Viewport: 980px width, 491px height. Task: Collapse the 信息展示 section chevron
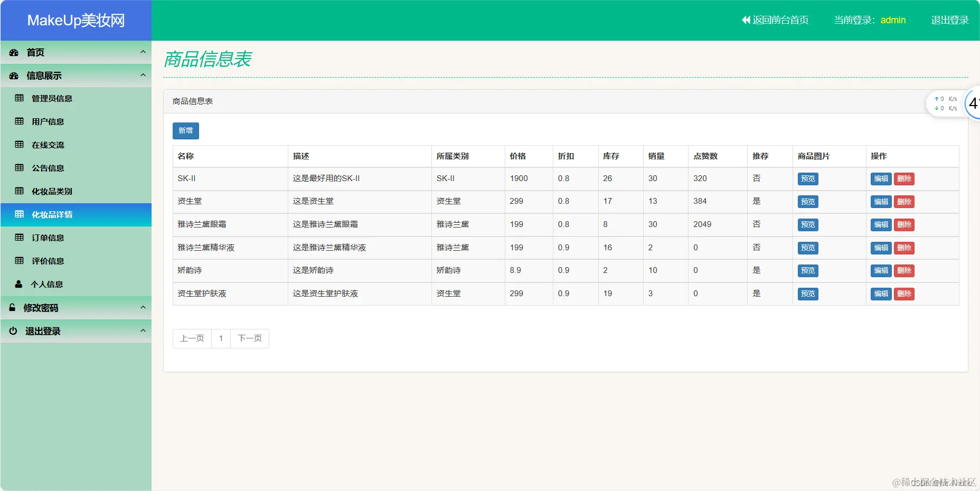(x=143, y=75)
